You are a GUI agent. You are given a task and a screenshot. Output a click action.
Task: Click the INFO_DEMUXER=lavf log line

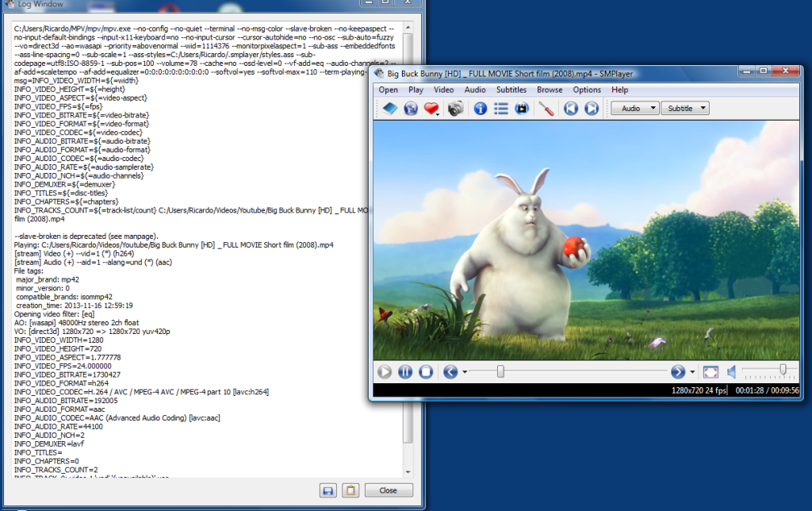click(48, 444)
